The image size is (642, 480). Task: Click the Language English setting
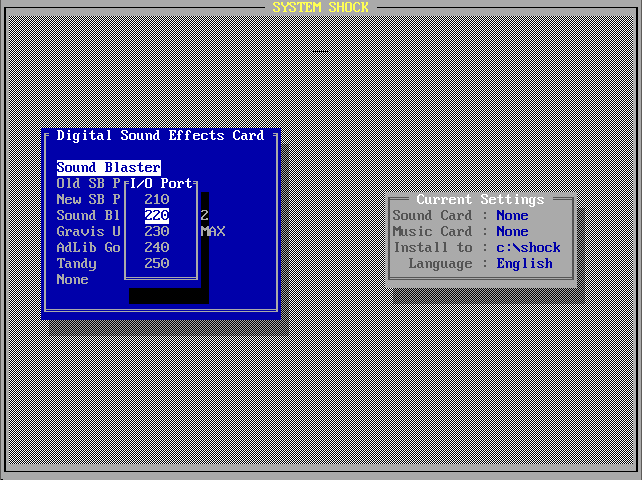tap(524, 263)
